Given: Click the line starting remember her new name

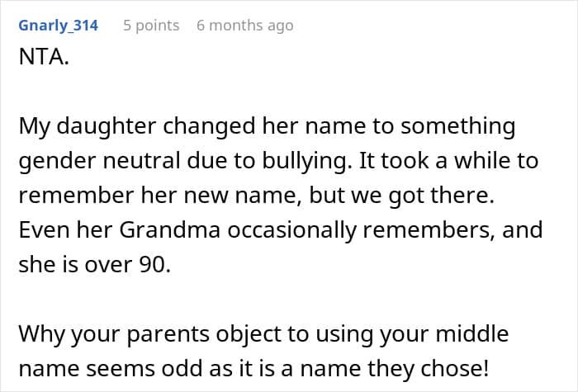Looking at the screenshot, I should click(x=256, y=196).
